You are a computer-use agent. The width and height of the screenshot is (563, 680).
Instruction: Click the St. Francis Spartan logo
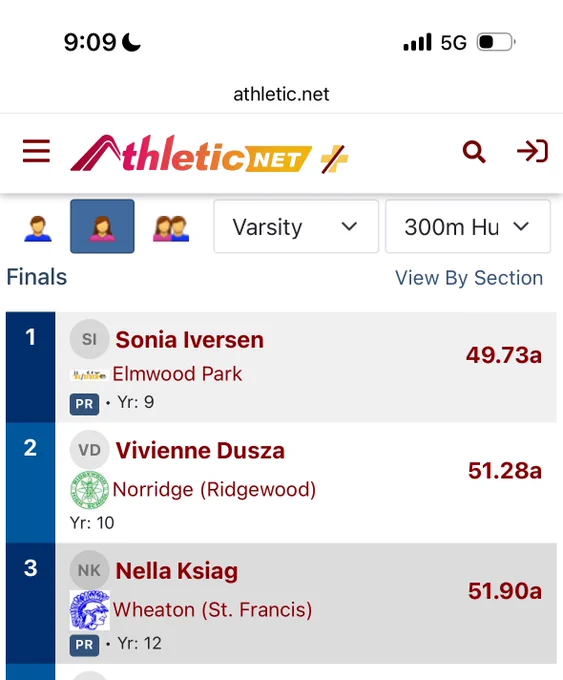click(x=89, y=610)
